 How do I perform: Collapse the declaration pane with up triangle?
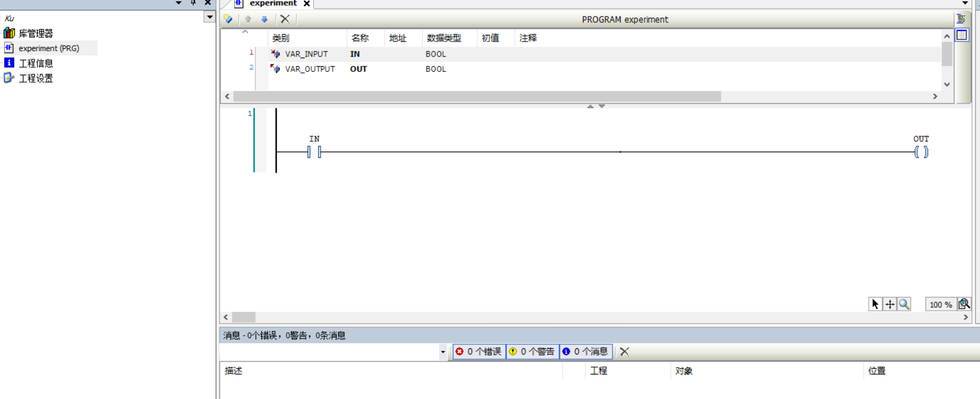(591, 106)
